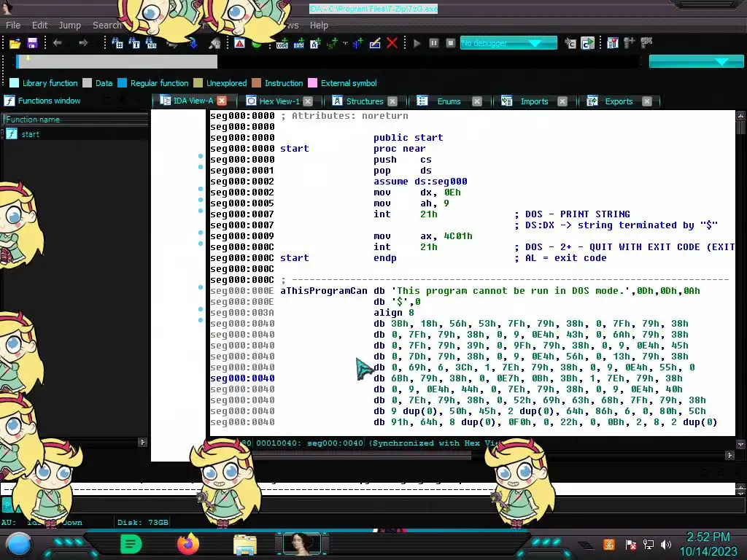This screenshot has width=747, height=560.
Task: Open the binoculars text search icon
Action: point(134,43)
